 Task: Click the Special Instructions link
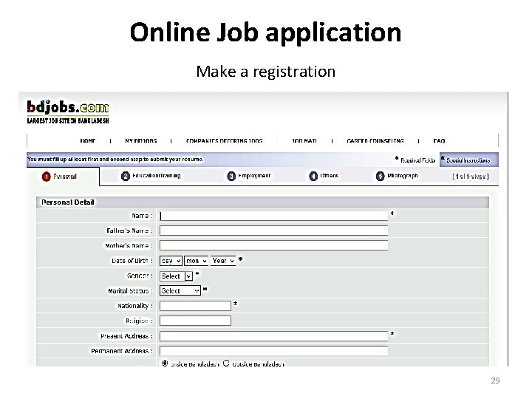pyautogui.click(x=468, y=160)
